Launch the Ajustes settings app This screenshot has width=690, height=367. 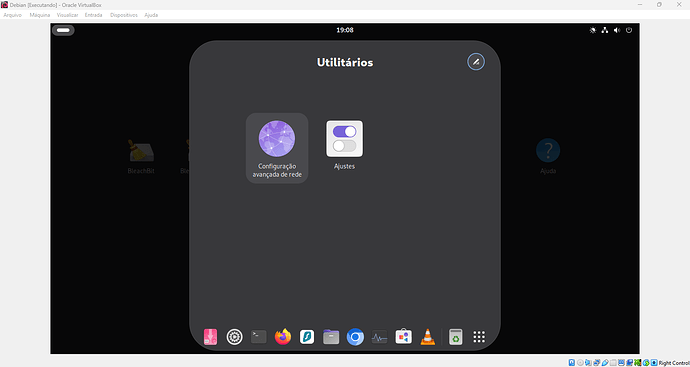tap(344, 145)
